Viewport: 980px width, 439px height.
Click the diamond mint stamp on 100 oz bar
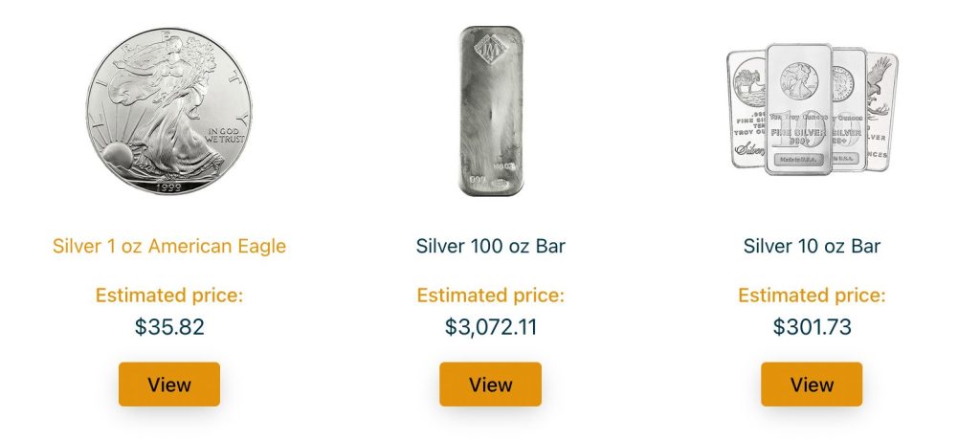(x=490, y=47)
